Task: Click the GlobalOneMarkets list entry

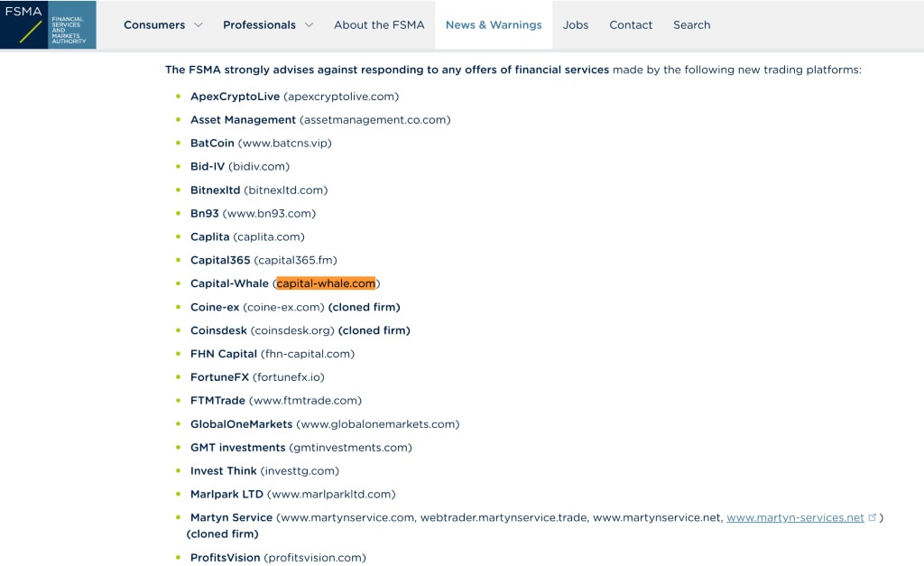Action: tap(325, 424)
